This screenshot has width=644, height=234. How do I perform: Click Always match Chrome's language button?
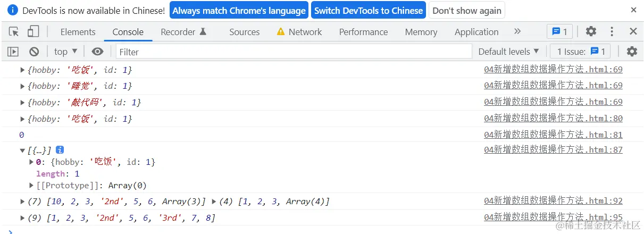[239, 11]
